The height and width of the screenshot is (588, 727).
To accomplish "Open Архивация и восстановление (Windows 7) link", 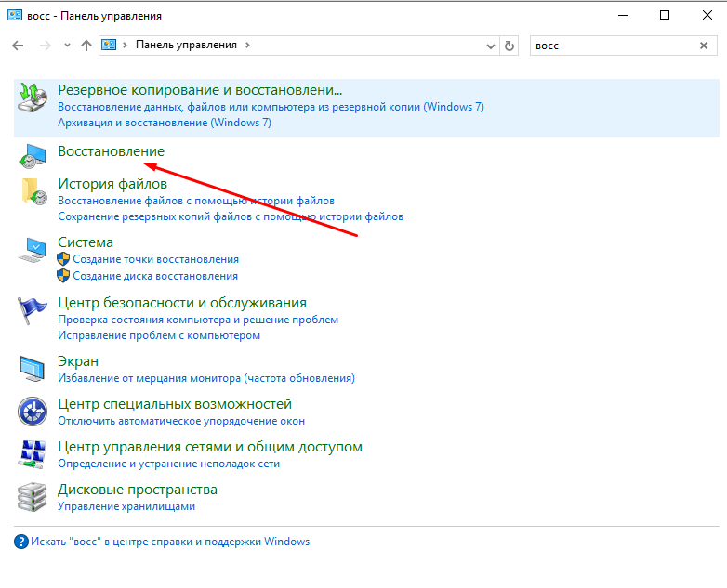I will (x=165, y=123).
